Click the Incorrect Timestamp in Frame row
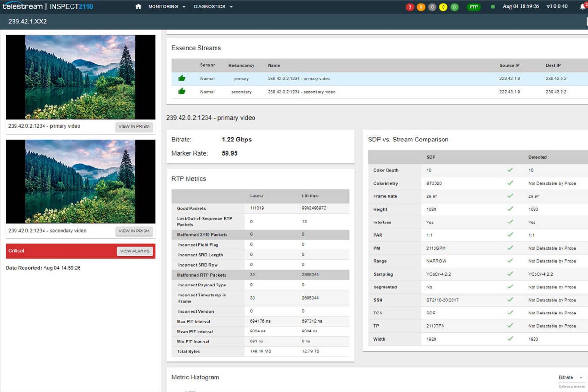Image resolution: width=588 pixels, height=392 pixels. 260,298
